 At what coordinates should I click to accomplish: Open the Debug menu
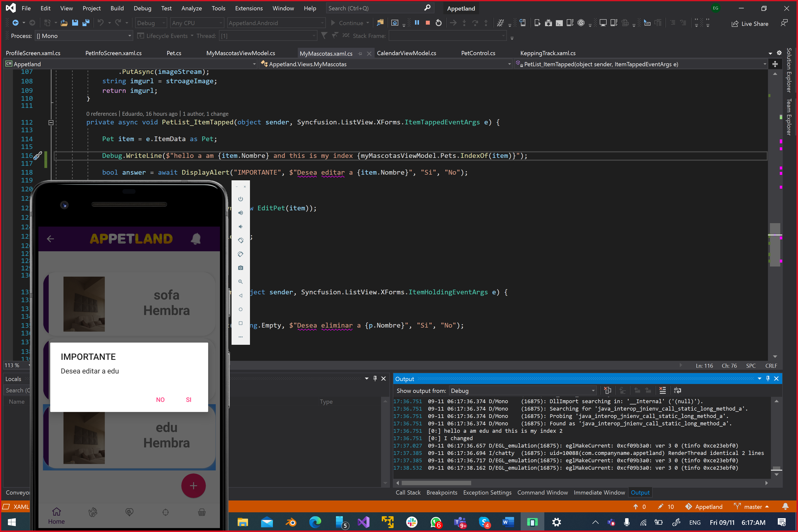142,8
